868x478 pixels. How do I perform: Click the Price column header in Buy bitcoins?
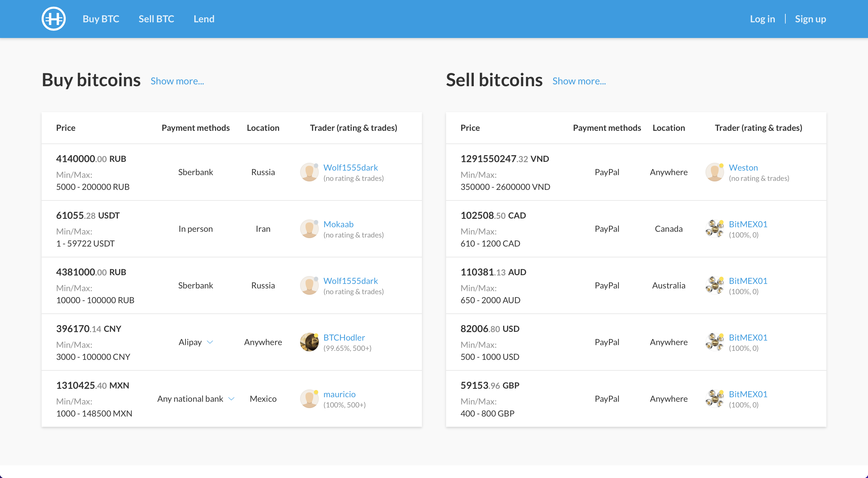point(66,127)
